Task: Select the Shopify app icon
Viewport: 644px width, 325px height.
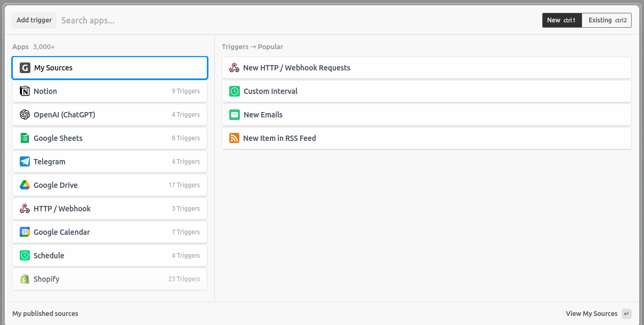Action: click(25, 279)
